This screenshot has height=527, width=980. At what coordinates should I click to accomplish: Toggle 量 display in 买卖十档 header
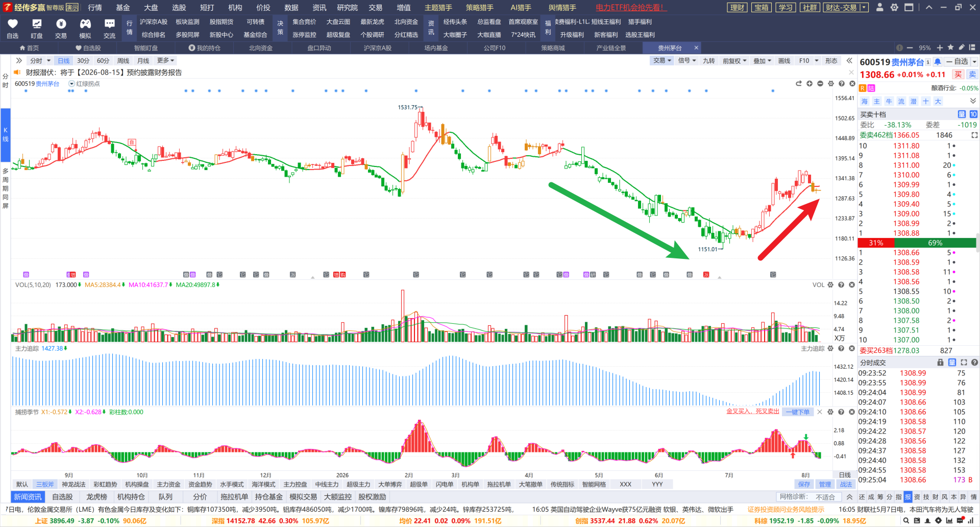tap(962, 114)
